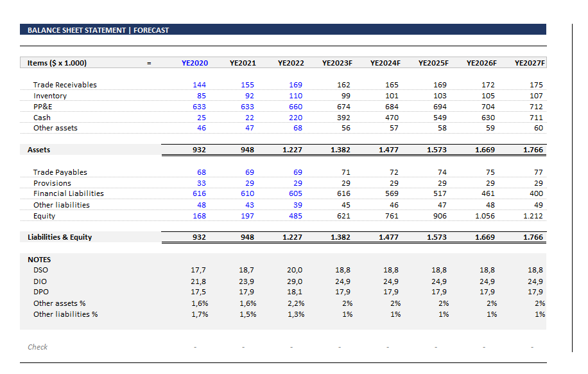This screenshot has height=374, width=588.
Task: Click the DPO row label
Action: click(x=41, y=292)
